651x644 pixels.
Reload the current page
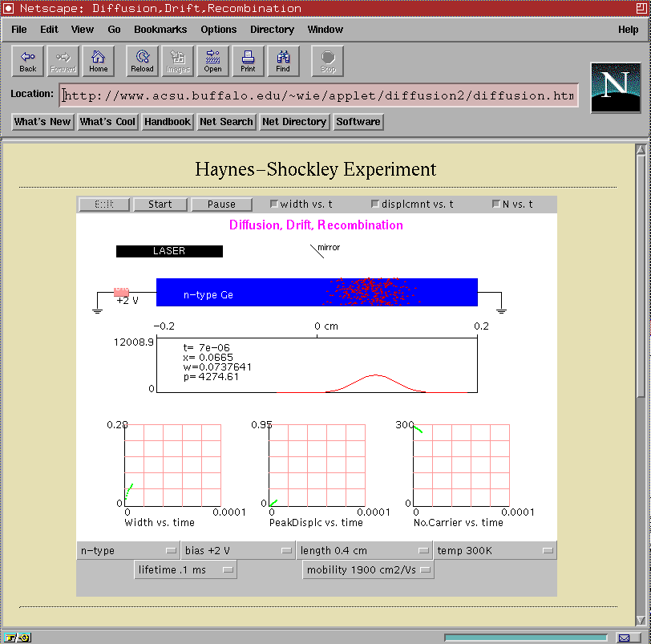point(142,61)
